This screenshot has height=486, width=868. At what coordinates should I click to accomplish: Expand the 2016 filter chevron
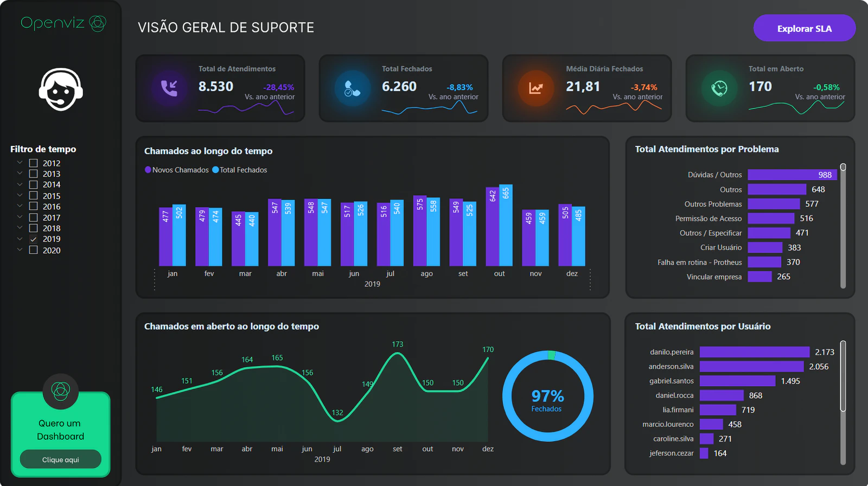tap(20, 206)
